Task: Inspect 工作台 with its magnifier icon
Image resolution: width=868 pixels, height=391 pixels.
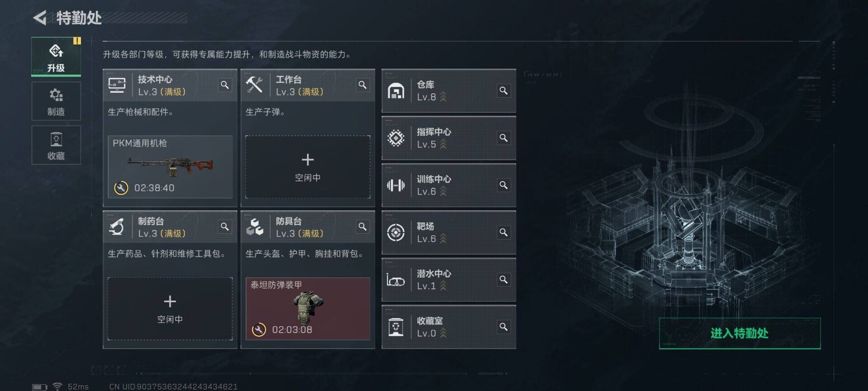Action: pos(363,85)
